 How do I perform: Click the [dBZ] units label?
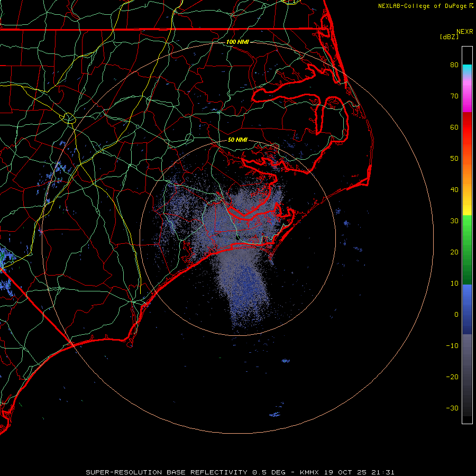pos(450,37)
